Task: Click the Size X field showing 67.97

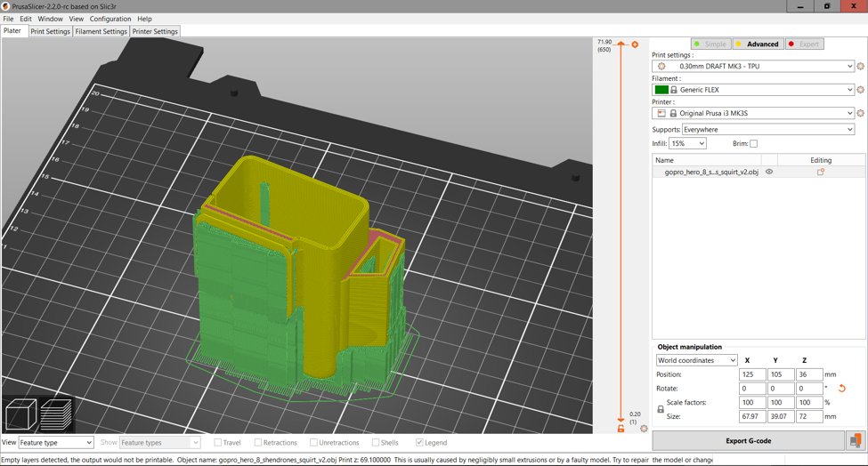Action: point(752,417)
